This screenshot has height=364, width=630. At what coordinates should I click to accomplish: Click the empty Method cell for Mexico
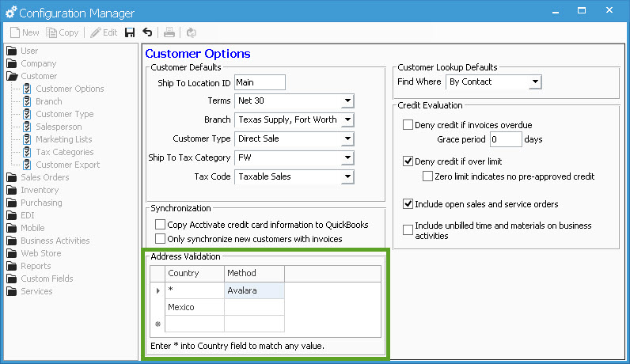point(254,307)
